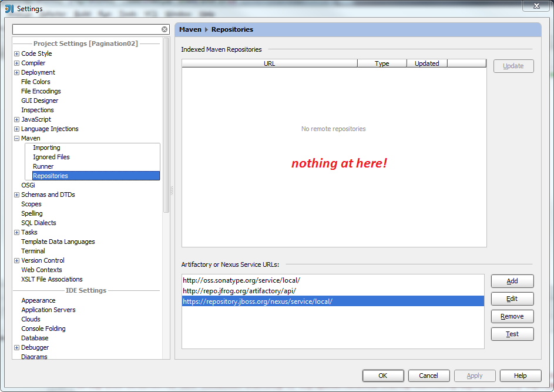The image size is (554, 392).
Task: Expand the Version Control node
Action: (x=16, y=261)
